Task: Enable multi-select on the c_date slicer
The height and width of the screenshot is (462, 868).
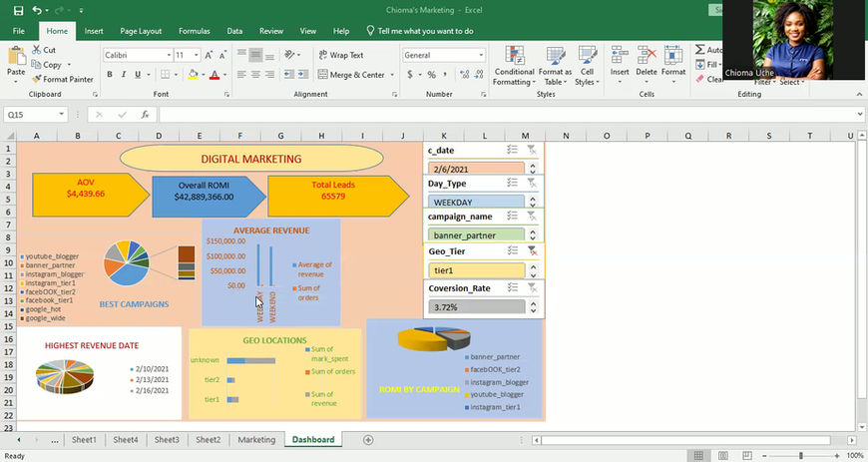Action: [511, 150]
